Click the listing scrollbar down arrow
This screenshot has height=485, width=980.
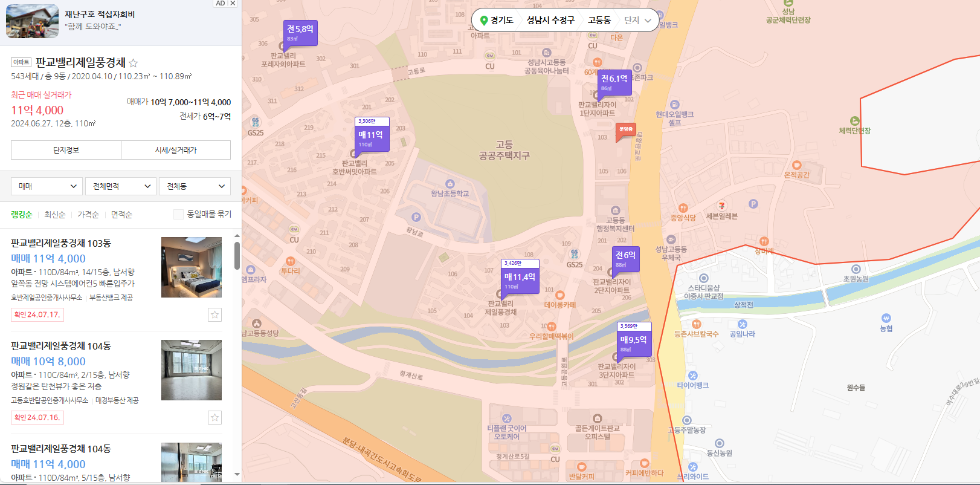point(237,475)
